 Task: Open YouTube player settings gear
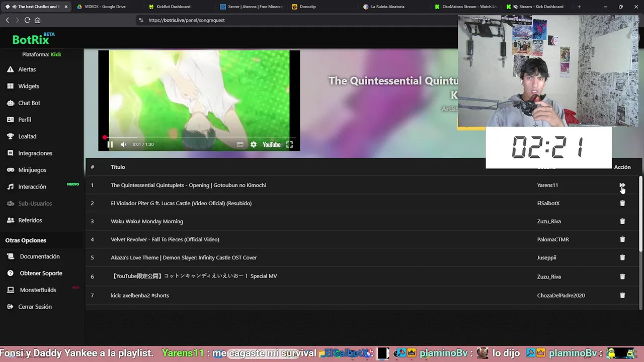254,144
